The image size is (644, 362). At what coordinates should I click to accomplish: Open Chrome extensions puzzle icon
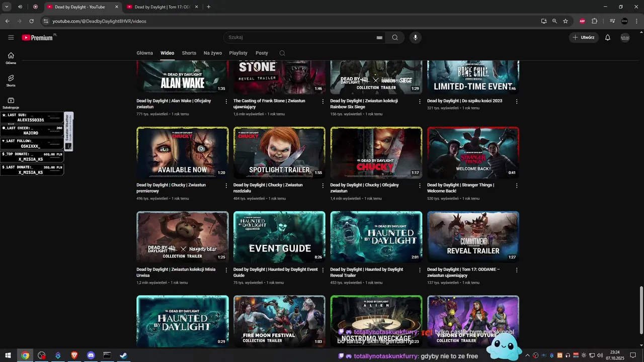coord(594,21)
